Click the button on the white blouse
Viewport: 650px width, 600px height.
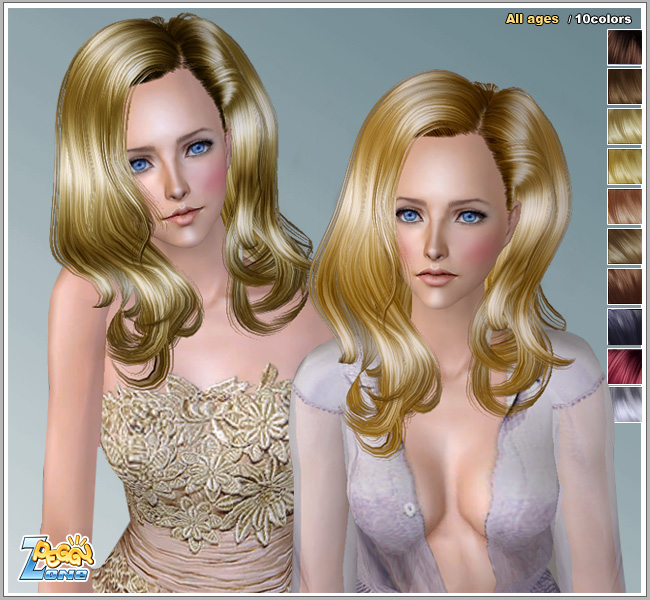(408, 510)
